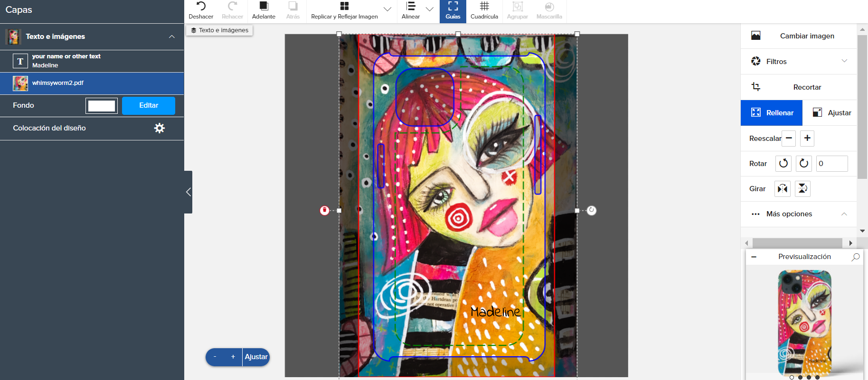Zoom out with the minus button
Image resolution: width=868 pixels, height=380 pixels.
pyautogui.click(x=215, y=357)
